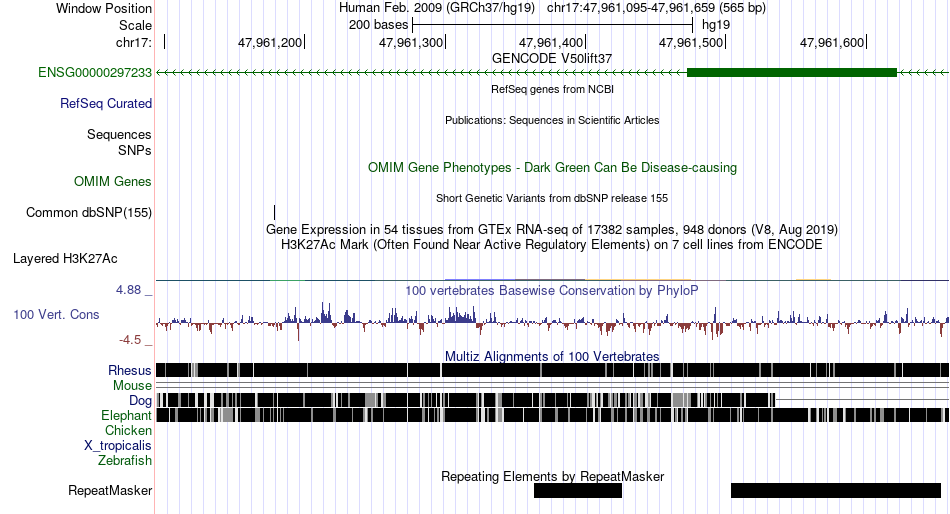Click the longer RepeatMasker black block
The height and width of the screenshot is (514, 950).
click(x=836, y=491)
